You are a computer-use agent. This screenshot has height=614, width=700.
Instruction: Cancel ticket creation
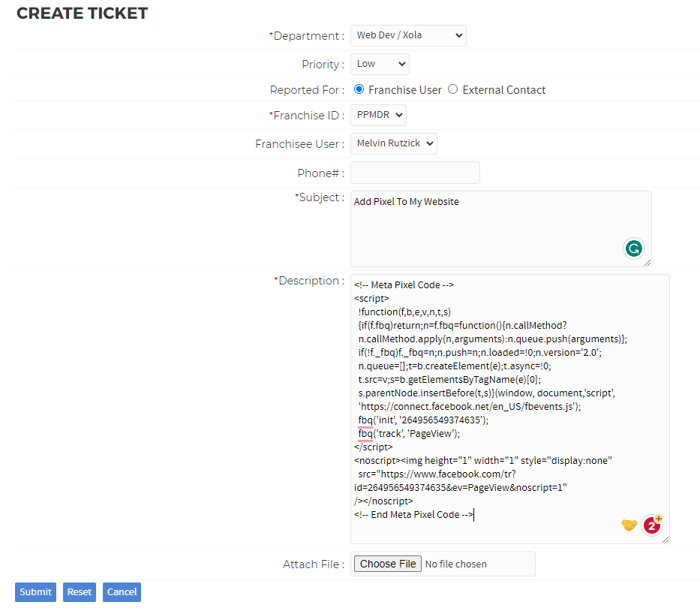click(122, 592)
